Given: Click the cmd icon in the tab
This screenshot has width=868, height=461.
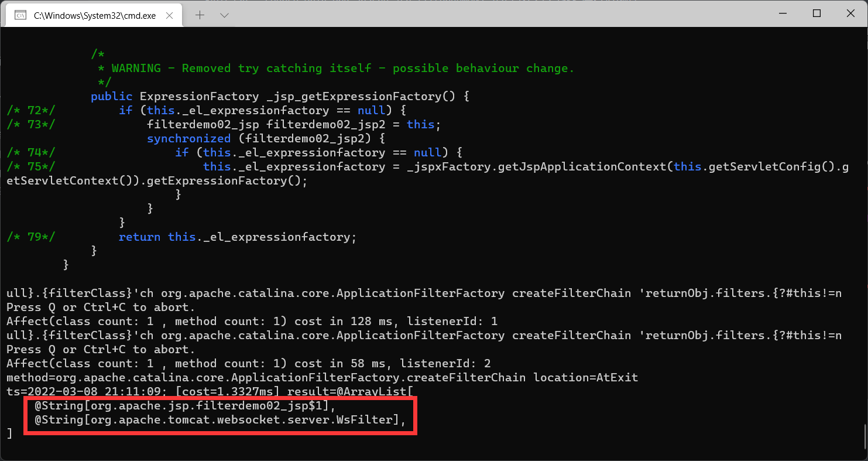Looking at the screenshot, I should 20,16.
